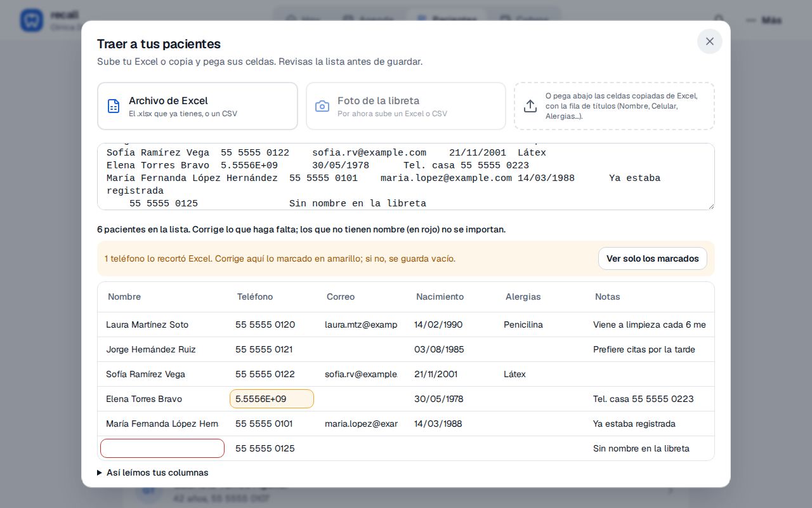Viewport: 812px width, 508px height.
Task: Open the Más menu in background window
Action: click(x=764, y=20)
